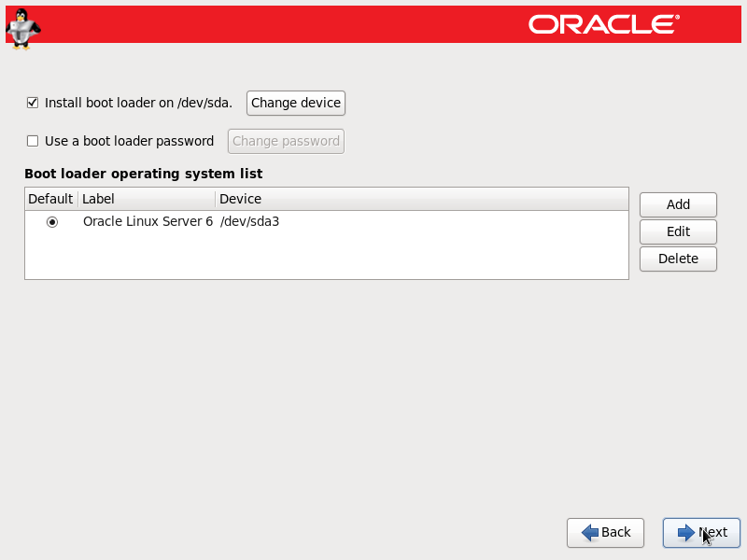Uncheck Install boot loader on /dev/sda
This screenshot has width=747, height=560.
coord(33,103)
